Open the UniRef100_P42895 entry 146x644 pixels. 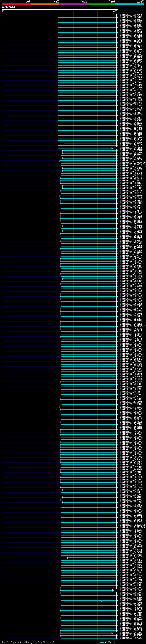(131, 80)
